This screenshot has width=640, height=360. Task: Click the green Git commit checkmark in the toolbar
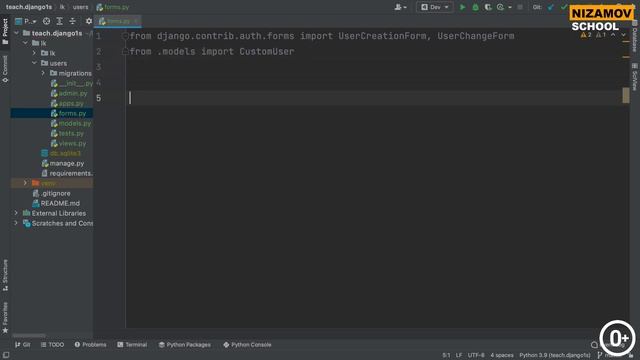(564, 7)
